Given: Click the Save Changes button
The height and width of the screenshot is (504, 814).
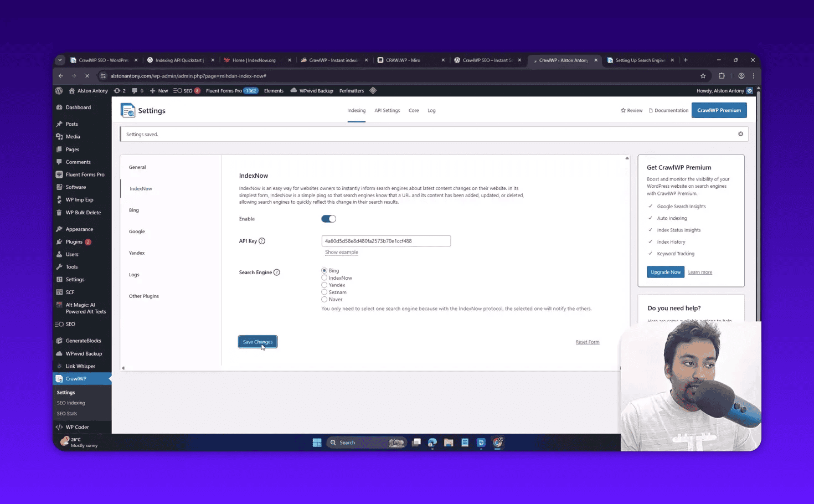Looking at the screenshot, I should [257, 342].
